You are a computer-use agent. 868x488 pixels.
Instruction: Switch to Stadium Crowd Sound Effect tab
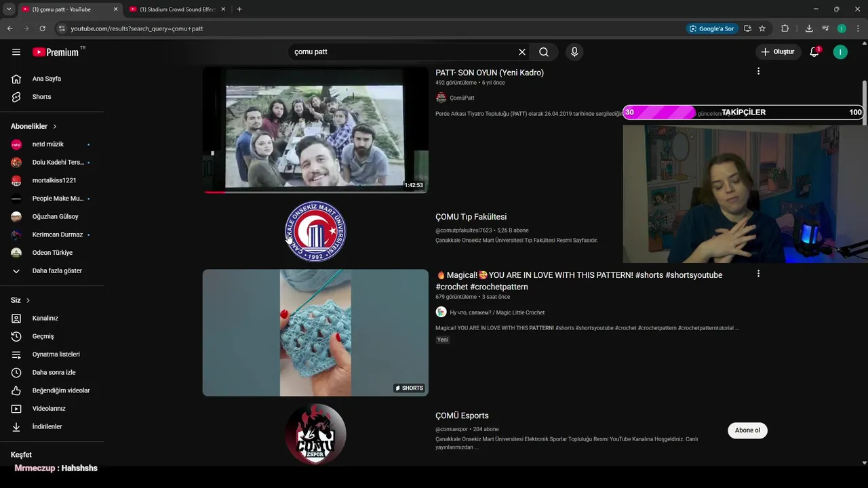[x=178, y=9]
